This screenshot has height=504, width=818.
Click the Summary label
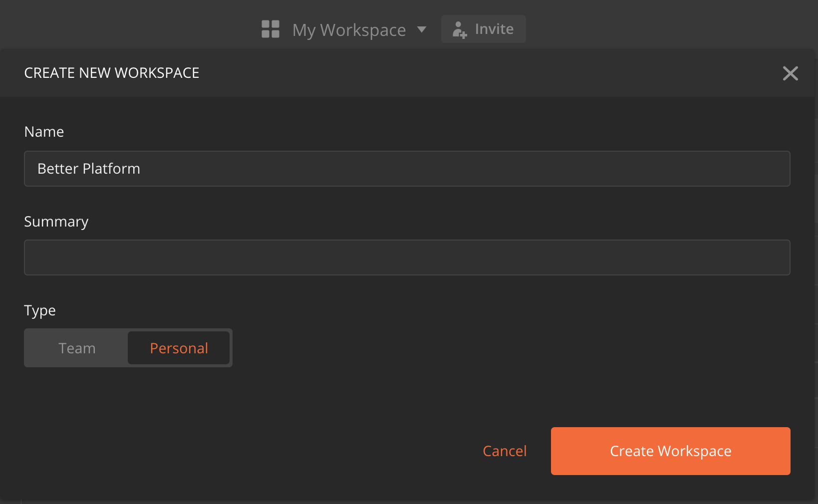pyautogui.click(x=56, y=222)
